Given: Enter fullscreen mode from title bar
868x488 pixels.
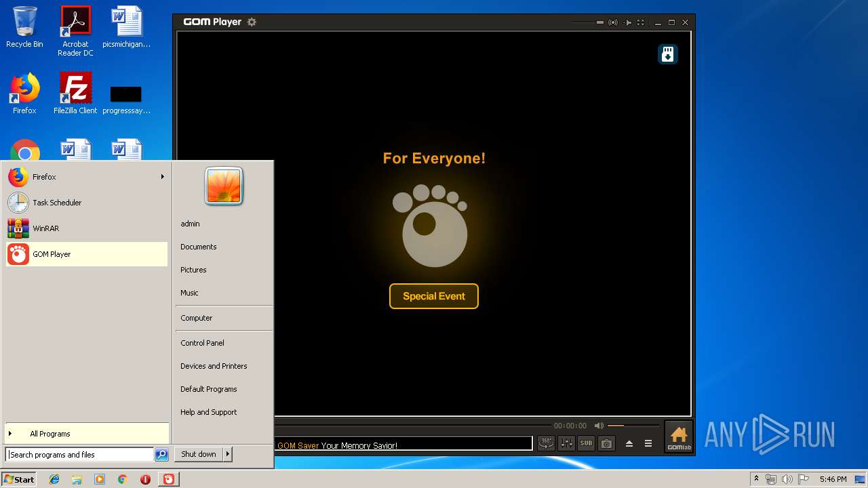Looking at the screenshot, I should pos(641,22).
